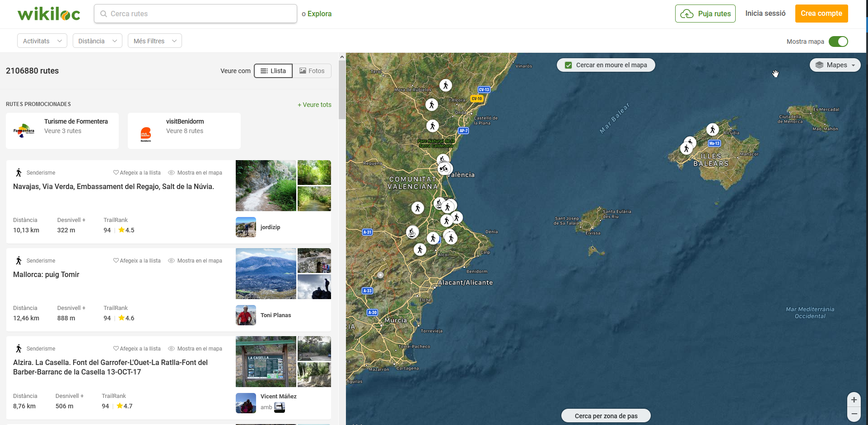Open the Puig Tomir mountain photo

point(266,273)
